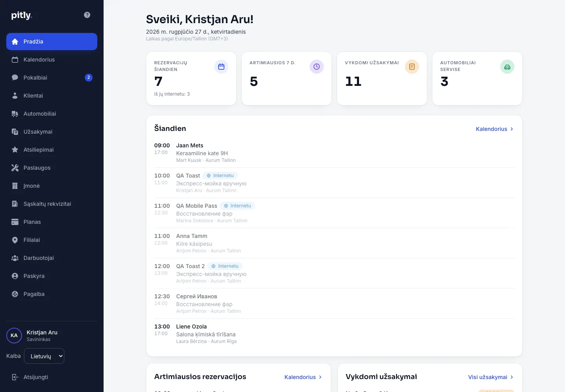Open Kalendorius link in Artimiausios rezervacijos panel

point(303,377)
